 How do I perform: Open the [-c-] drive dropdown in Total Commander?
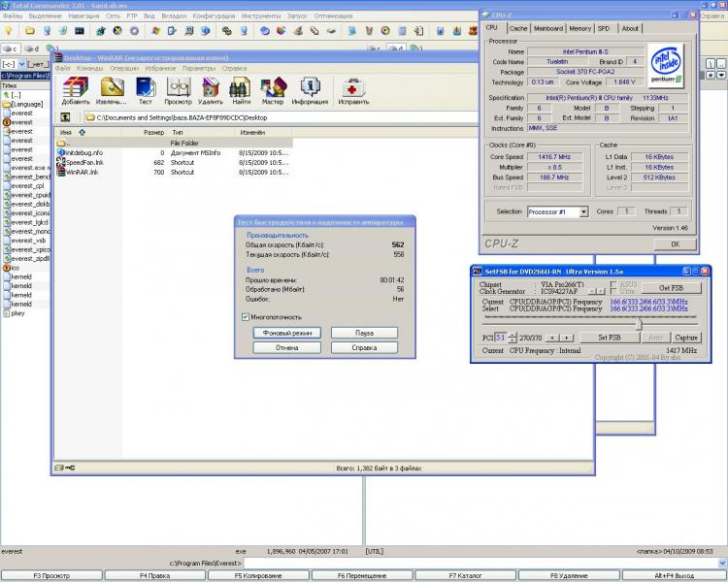click(x=21, y=64)
